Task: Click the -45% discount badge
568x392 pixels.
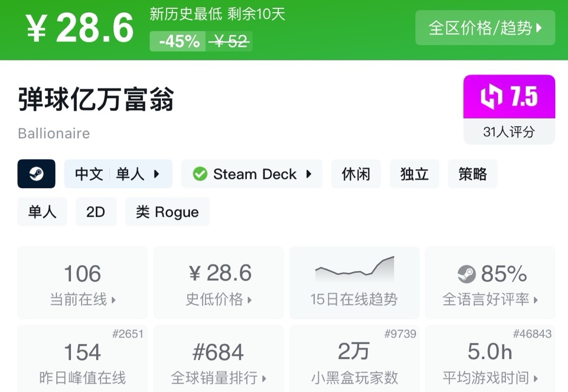Action: pos(179,42)
